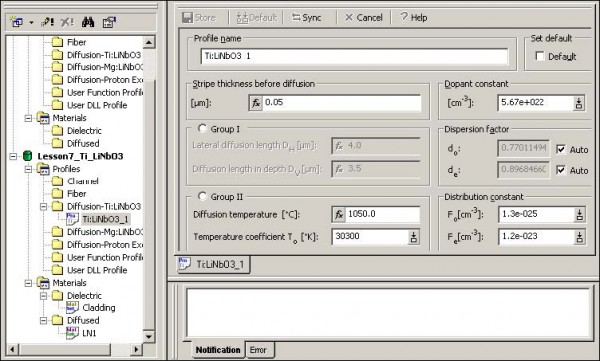Click tree horizontal scrollbar right arrow
The image size is (600, 361).
136,349
